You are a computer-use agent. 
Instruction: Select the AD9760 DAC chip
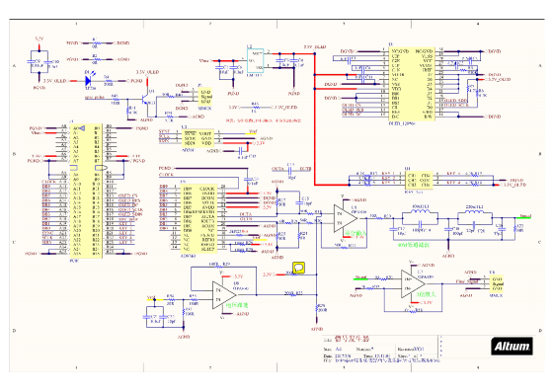[x=198, y=218]
